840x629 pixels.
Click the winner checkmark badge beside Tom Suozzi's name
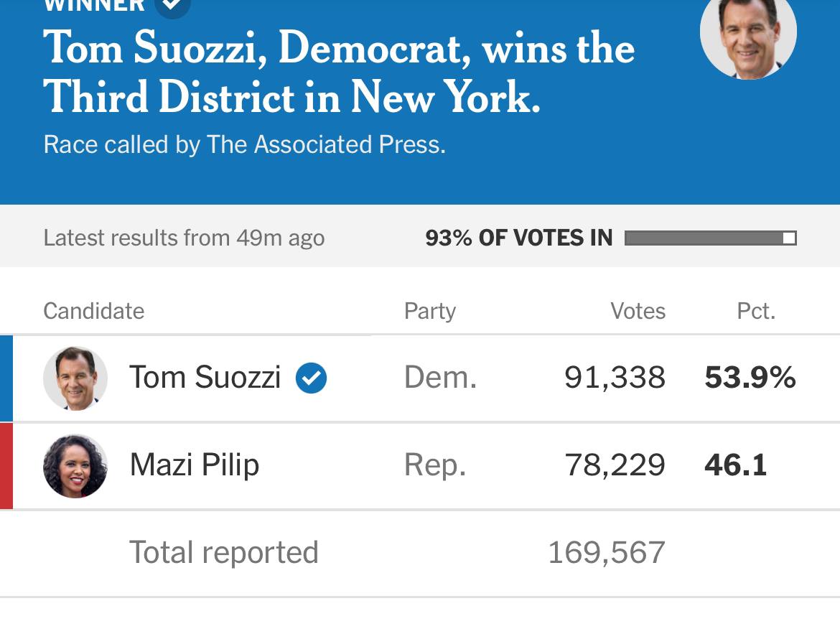311,378
